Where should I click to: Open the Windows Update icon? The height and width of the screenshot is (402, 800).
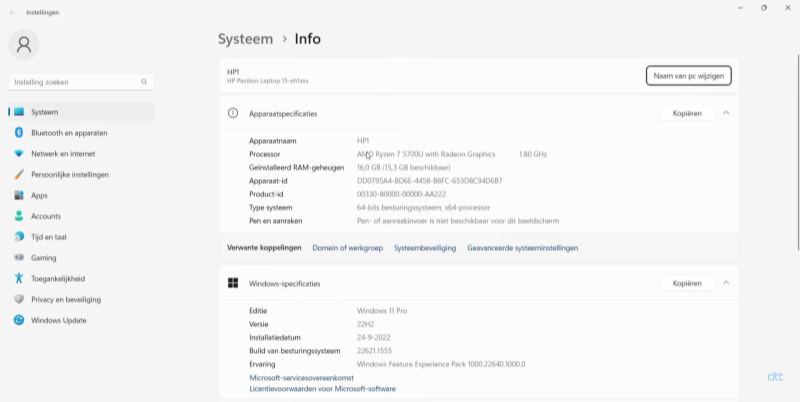pos(19,320)
